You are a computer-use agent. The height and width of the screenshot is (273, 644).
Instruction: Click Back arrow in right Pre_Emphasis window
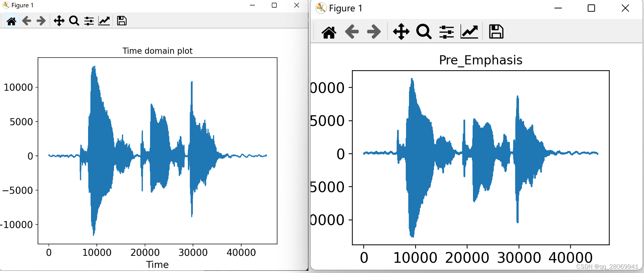coord(352,32)
